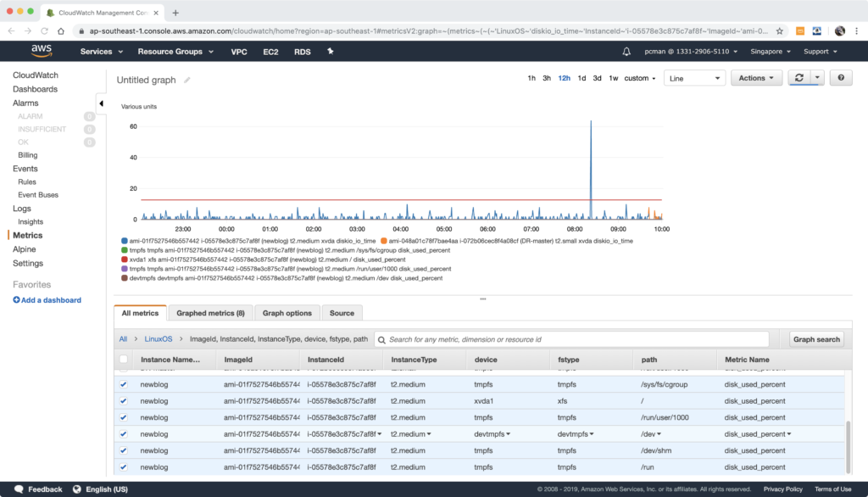The image size is (868, 497).
Task: Select the 3d time range
Action: (597, 78)
